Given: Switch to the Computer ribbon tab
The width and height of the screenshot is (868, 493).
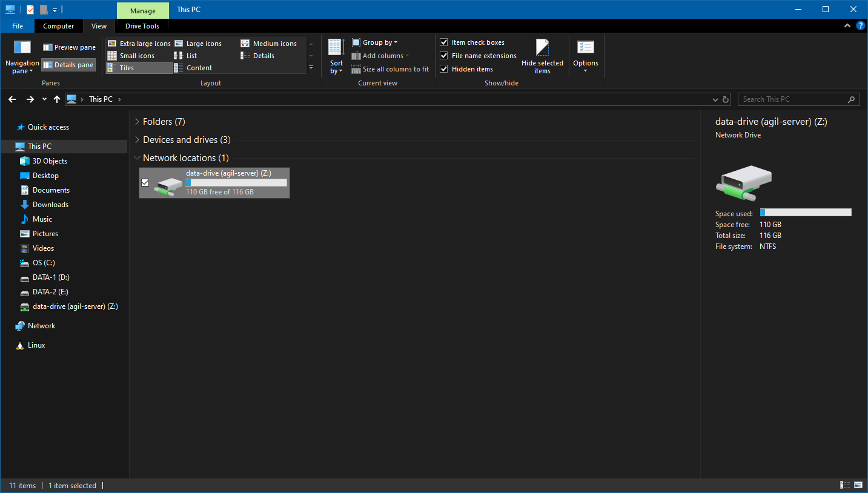Looking at the screenshot, I should click(x=59, y=26).
